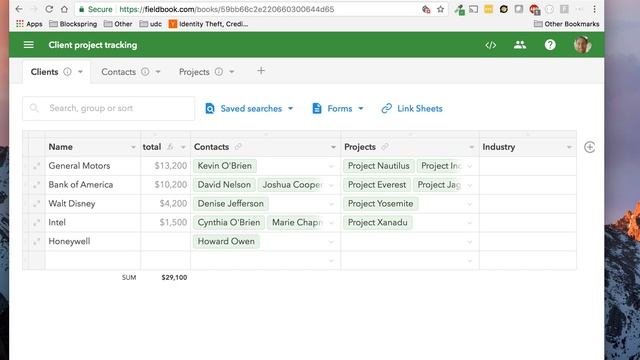Open the Clients tab dropdown arrow
This screenshot has height=360, width=640.
80,72
